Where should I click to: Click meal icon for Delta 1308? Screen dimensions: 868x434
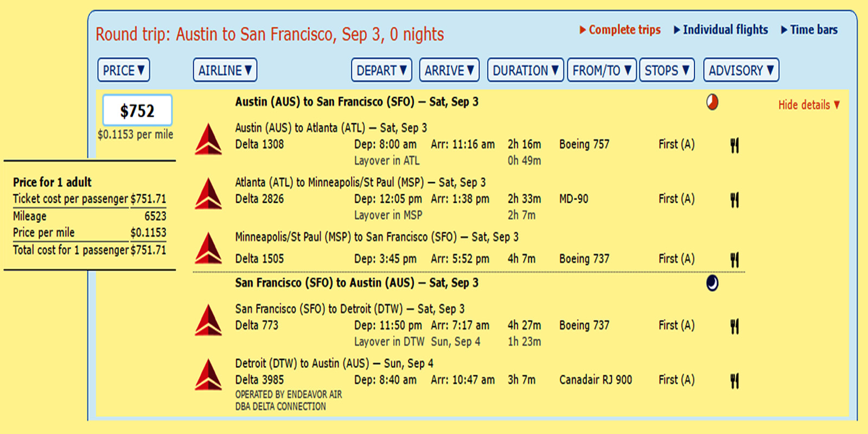(735, 145)
